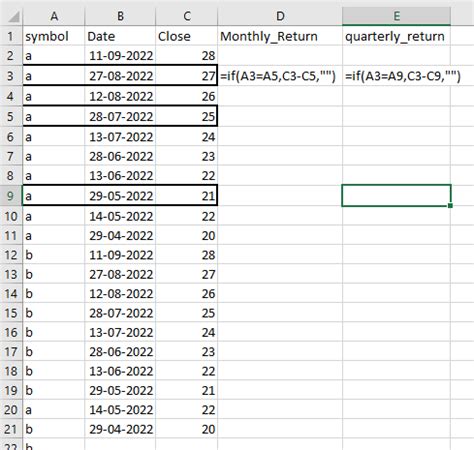Image resolution: width=474 pixels, height=450 pixels.
Task: Click date cell 14-05-2022 in row 20
Action: [120, 410]
